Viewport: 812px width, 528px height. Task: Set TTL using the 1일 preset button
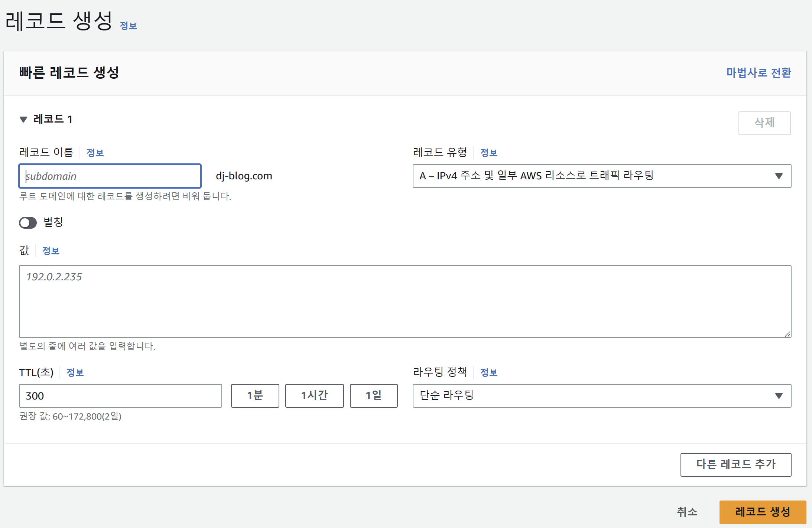374,396
